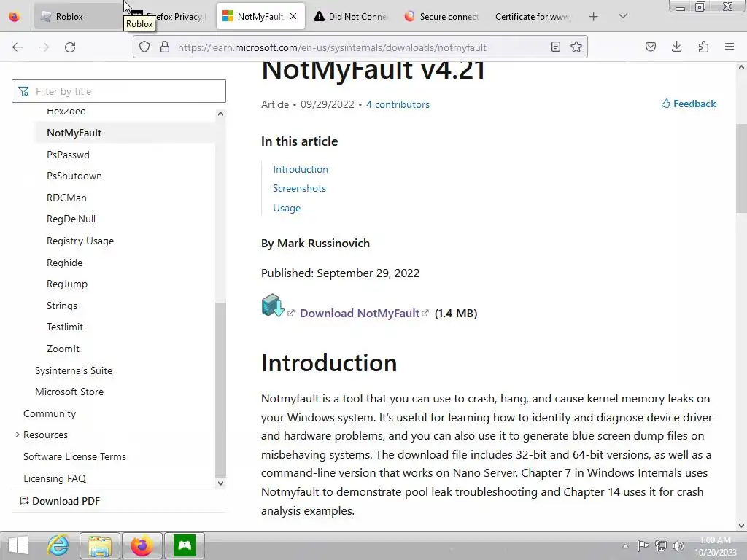
Task: Open RegDelNull sidebar entry
Action: (71, 219)
